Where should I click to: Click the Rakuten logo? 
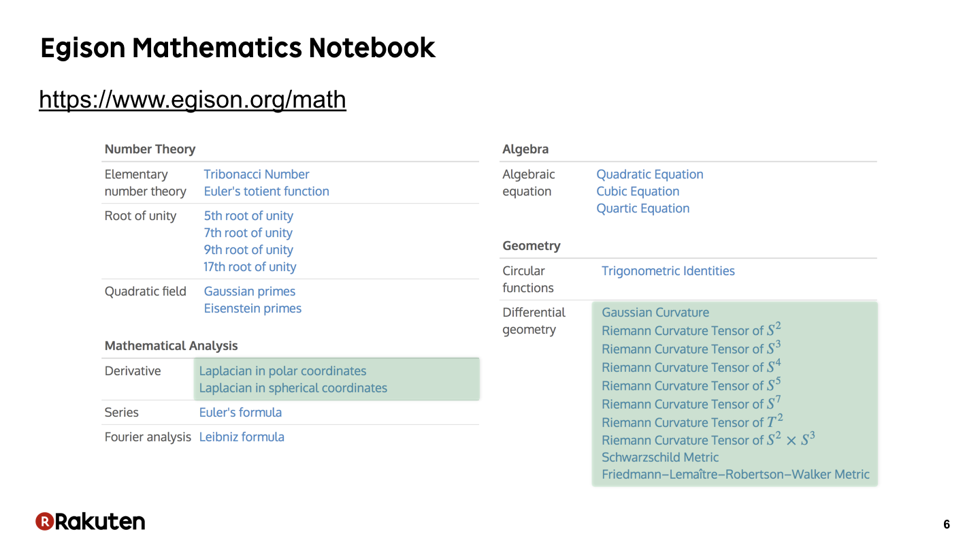(90, 522)
